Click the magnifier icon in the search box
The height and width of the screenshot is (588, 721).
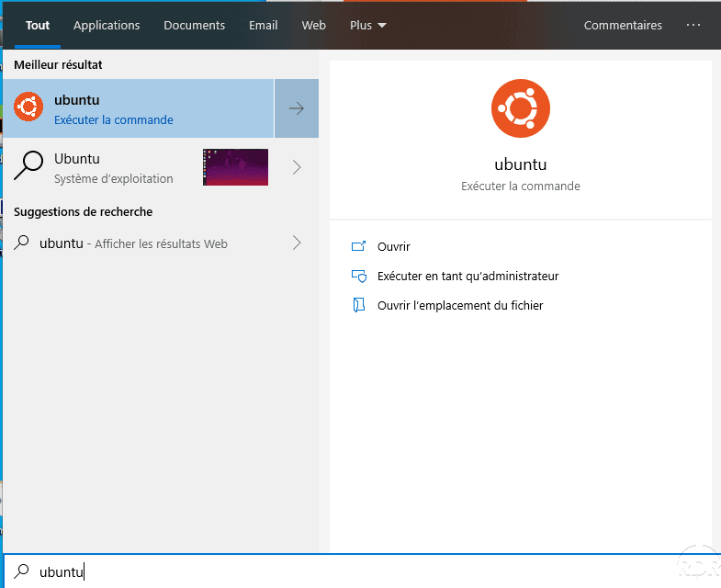22,571
